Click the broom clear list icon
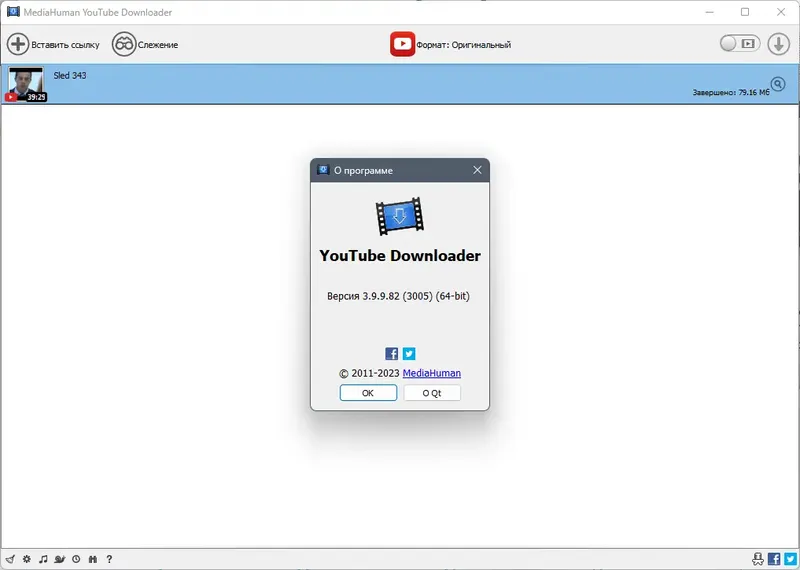Image resolution: width=800 pixels, height=570 pixels. [10, 559]
